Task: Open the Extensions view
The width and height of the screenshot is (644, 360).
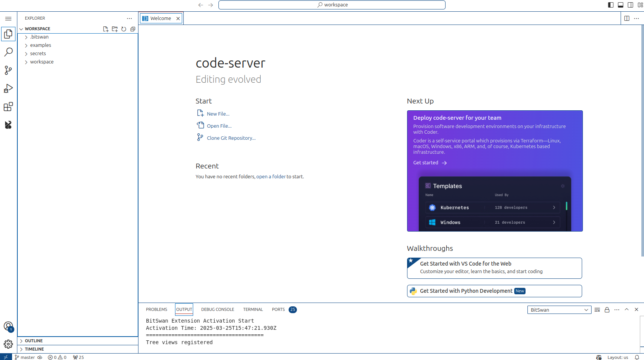Action: click(x=8, y=107)
